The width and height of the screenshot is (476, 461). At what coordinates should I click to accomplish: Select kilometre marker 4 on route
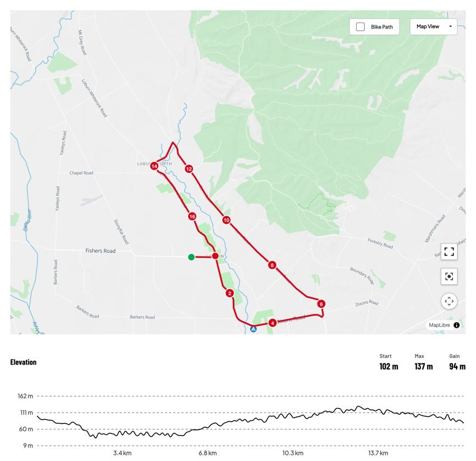pos(272,323)
